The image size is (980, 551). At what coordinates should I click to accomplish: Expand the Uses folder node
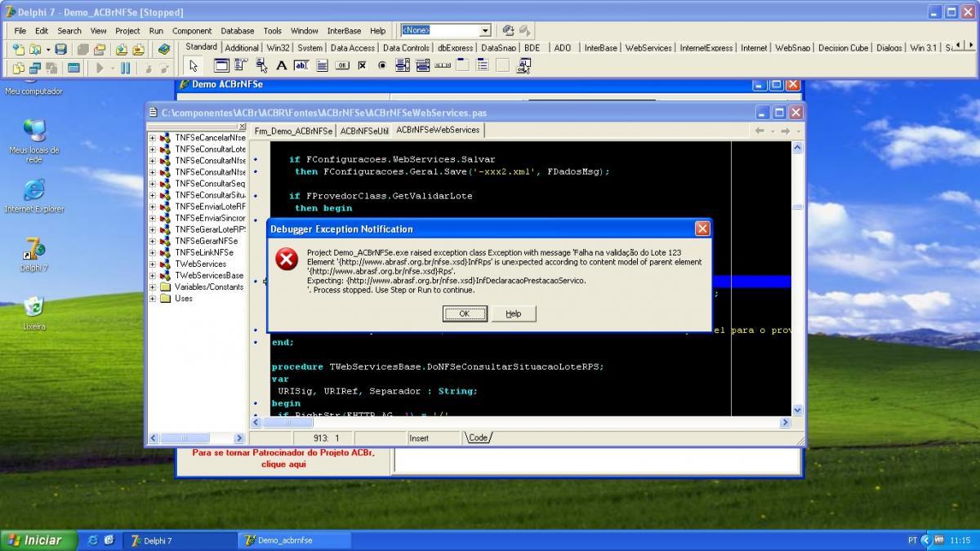coord(152,298)
